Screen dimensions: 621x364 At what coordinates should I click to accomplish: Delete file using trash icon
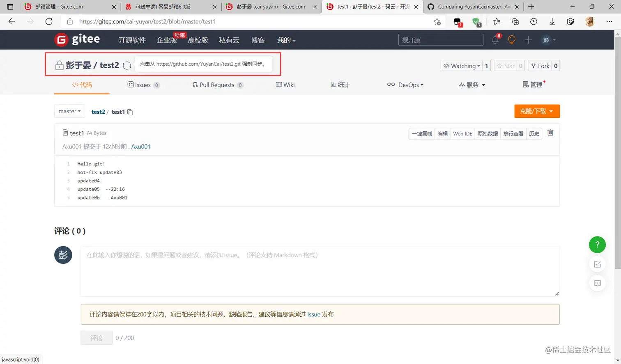(x=550, y=133)
